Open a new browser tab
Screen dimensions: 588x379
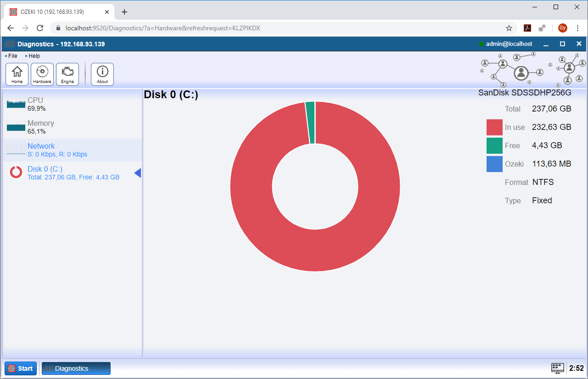tap(124, 12)
